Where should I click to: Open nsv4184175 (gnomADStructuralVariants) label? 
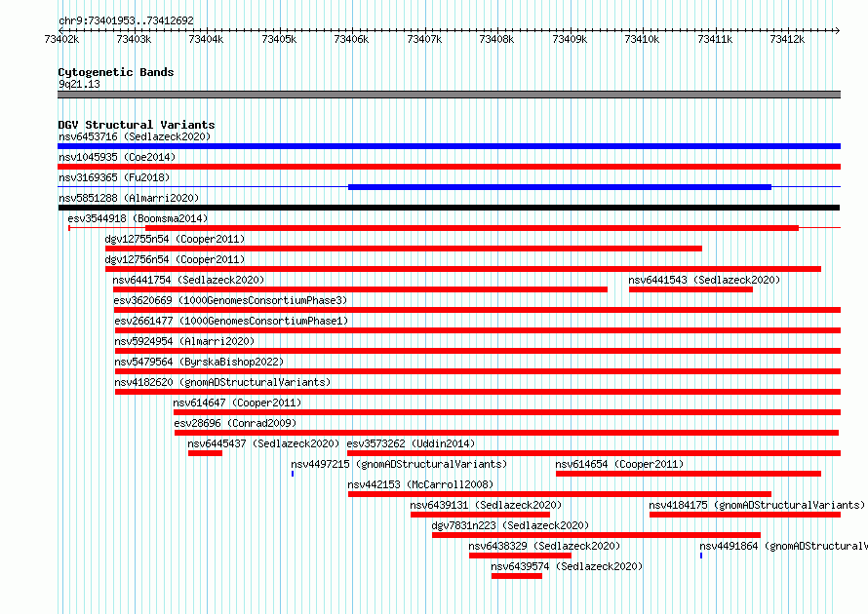click(x=757, y=505)
